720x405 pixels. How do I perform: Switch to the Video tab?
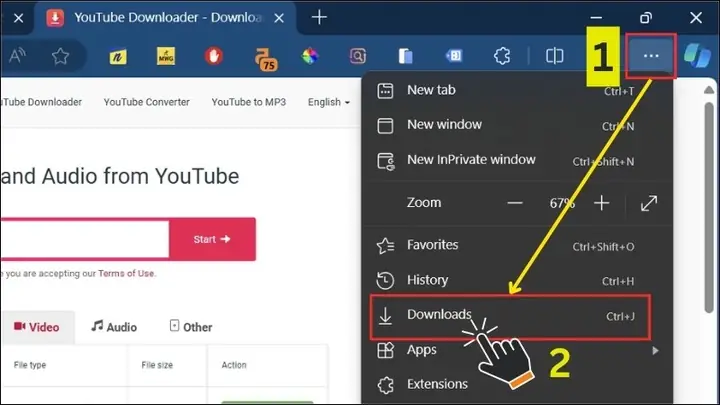[38, 327]
